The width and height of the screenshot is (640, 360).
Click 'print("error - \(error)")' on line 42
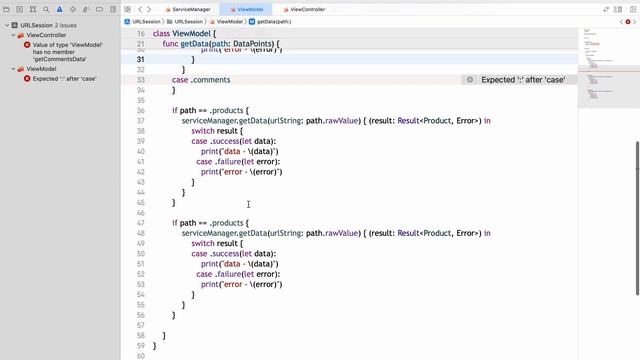tap(241, 172)
